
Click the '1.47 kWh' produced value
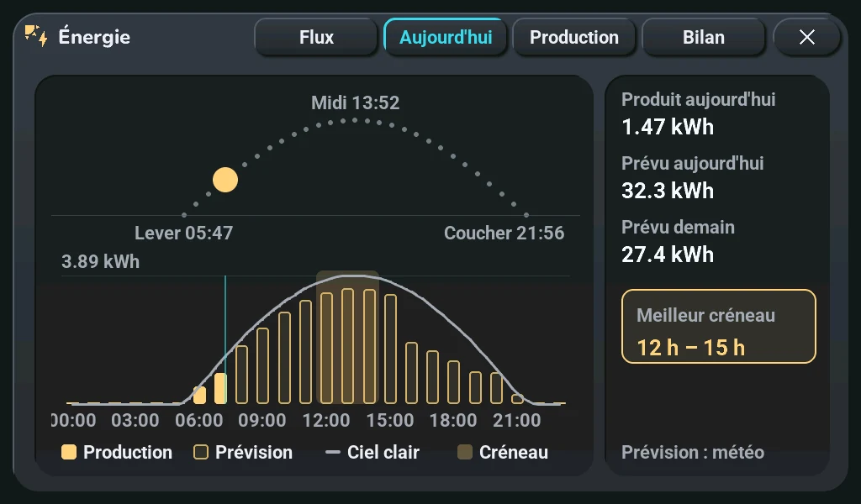pyautogui.click(x=668, y=127)
